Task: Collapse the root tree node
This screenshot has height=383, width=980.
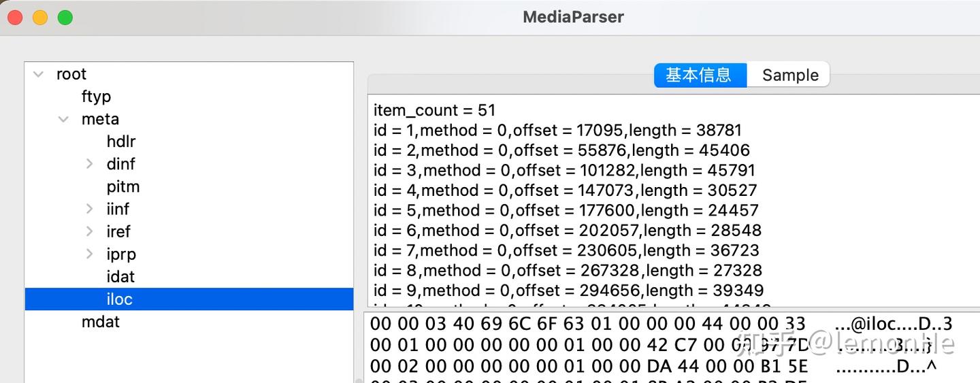Action: tap(39, 74)
